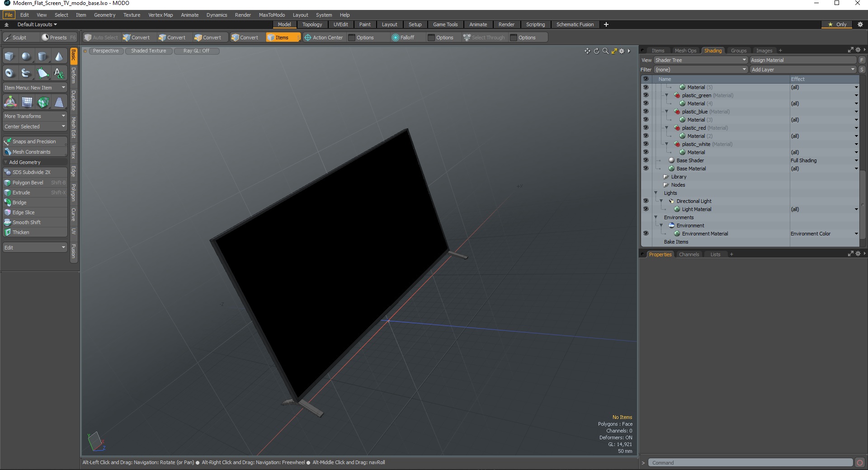This screenshot has height=470, width=868.
Task: Select the Text tool icon
Action: click(59, 73)
